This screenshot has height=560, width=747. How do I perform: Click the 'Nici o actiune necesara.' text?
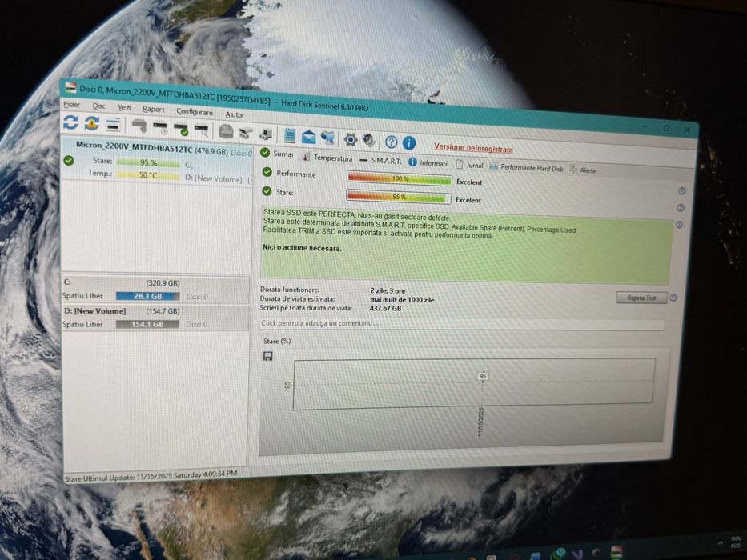302,248
